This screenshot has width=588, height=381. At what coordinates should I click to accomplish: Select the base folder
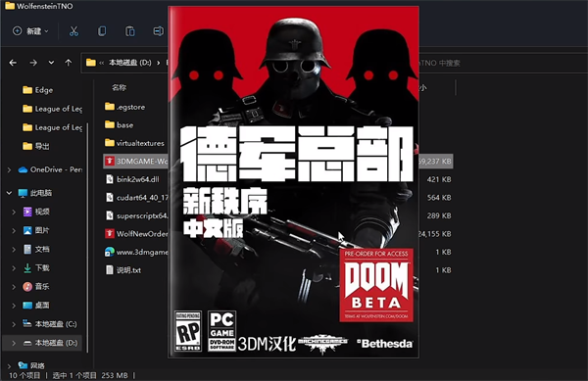click(x=120, y=125)
